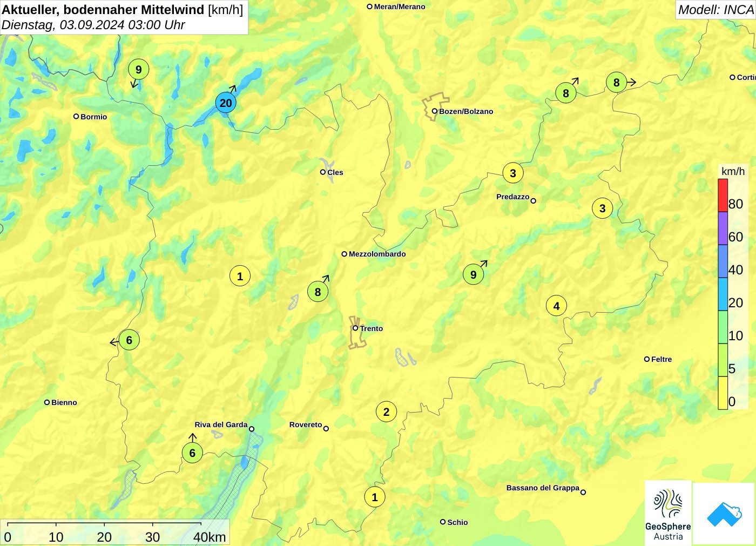
Task: Click the '30' mark on the scale bar
Action: point(152,537)
